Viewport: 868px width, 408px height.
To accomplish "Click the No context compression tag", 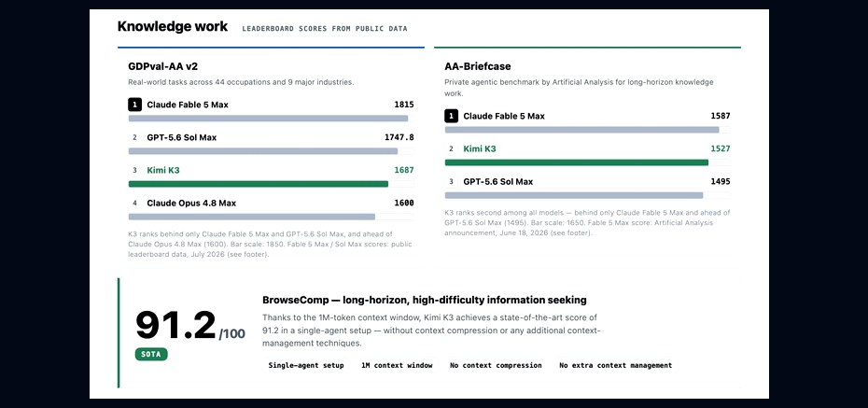I will [496, 365].
